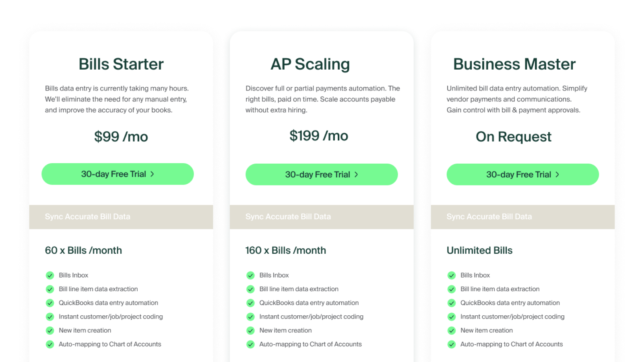
Task: Click the 60 x Bills /month label
Action: tap(83, 250)
